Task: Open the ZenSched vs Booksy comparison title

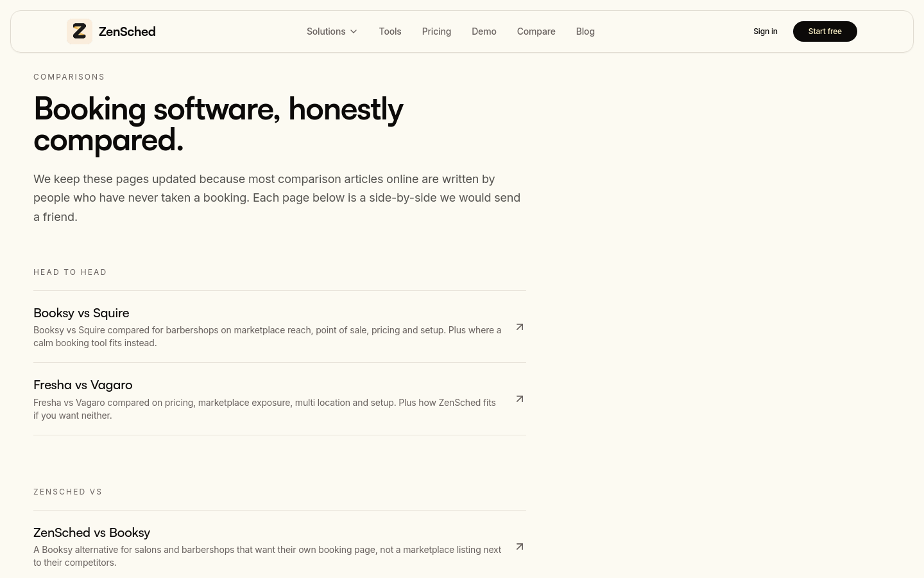Action: [92, 532]
